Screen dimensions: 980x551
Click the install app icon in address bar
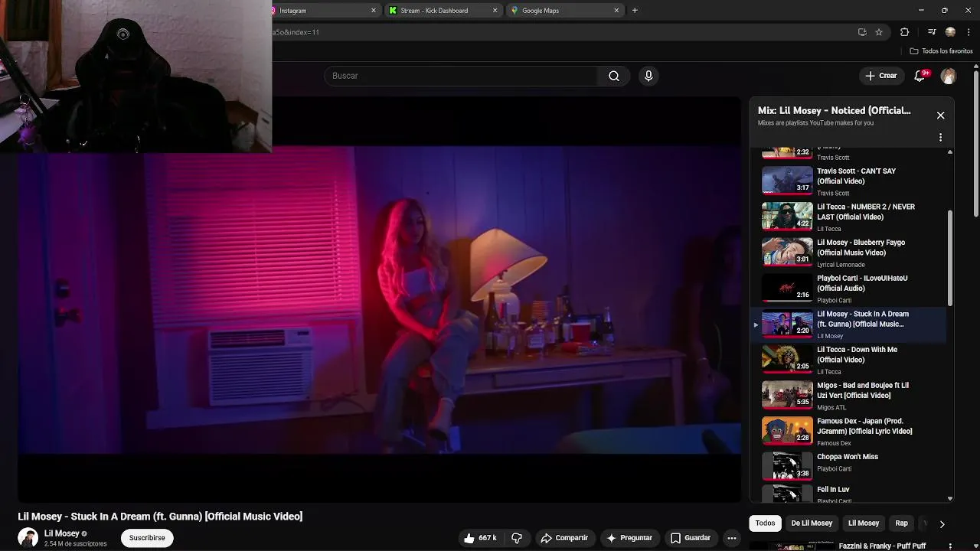coord(862,32)
